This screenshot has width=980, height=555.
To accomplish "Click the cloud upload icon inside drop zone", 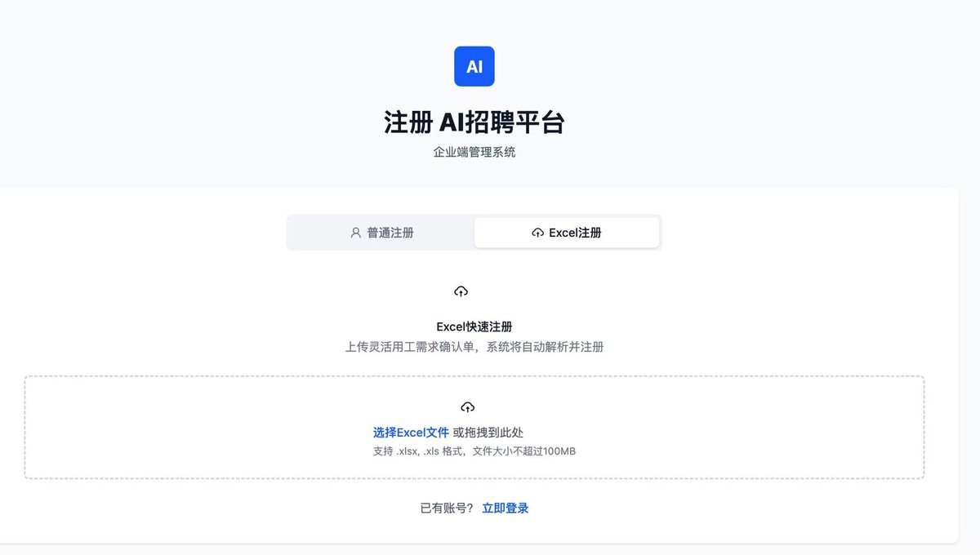I will (x=467, y=406).
